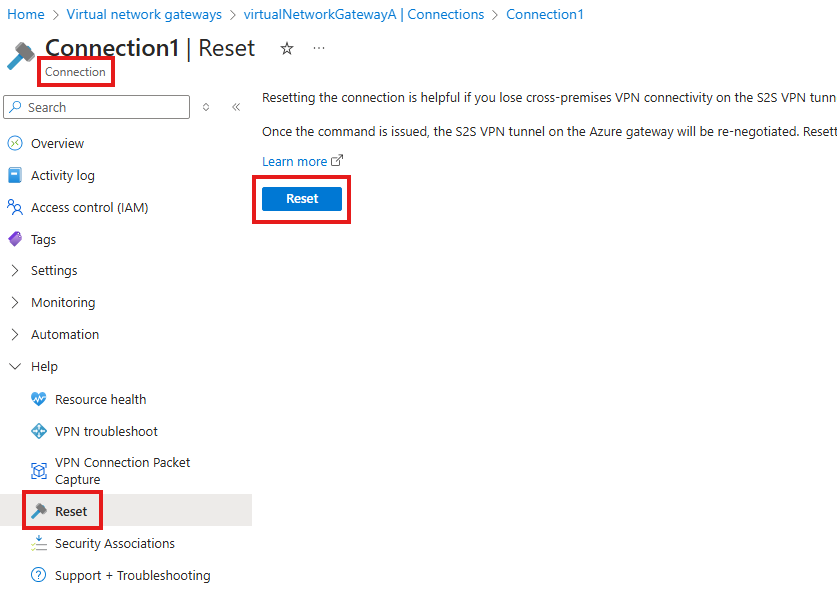Go to Virtual network gateways breadcrumb
837x616 pixels.
click(x=144, y=14)
